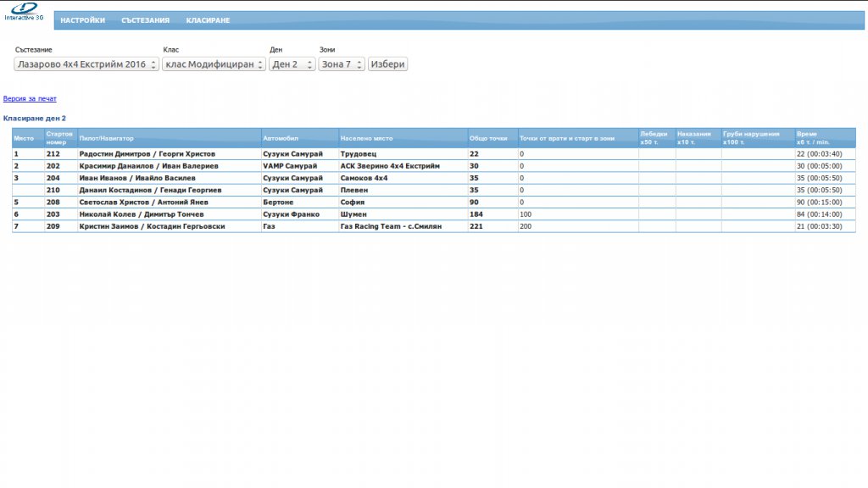Open the Клас dropdown клас Модифициран
Image resolution: width=868 pixels, height=488 pixels.
point(214,64)
